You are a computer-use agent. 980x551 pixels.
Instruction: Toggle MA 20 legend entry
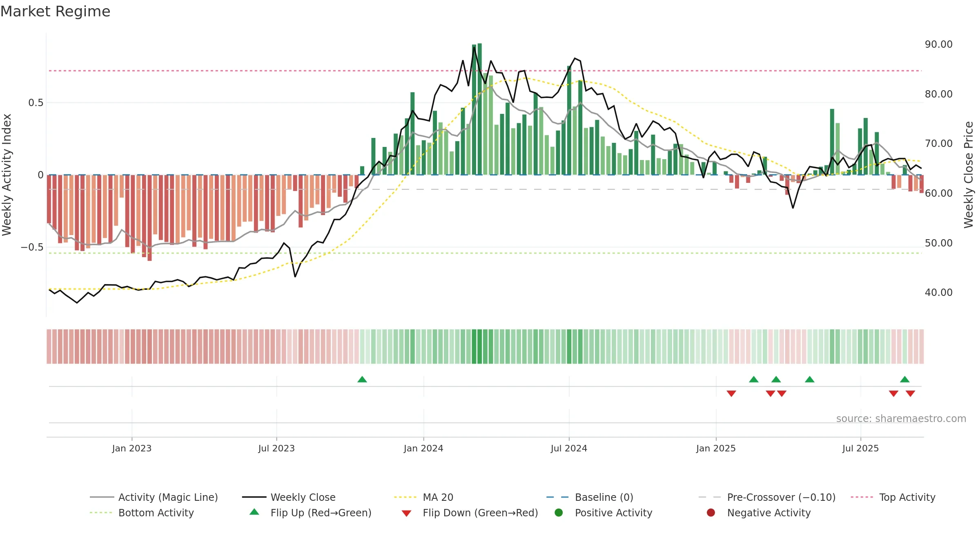(x=423, y=497)
